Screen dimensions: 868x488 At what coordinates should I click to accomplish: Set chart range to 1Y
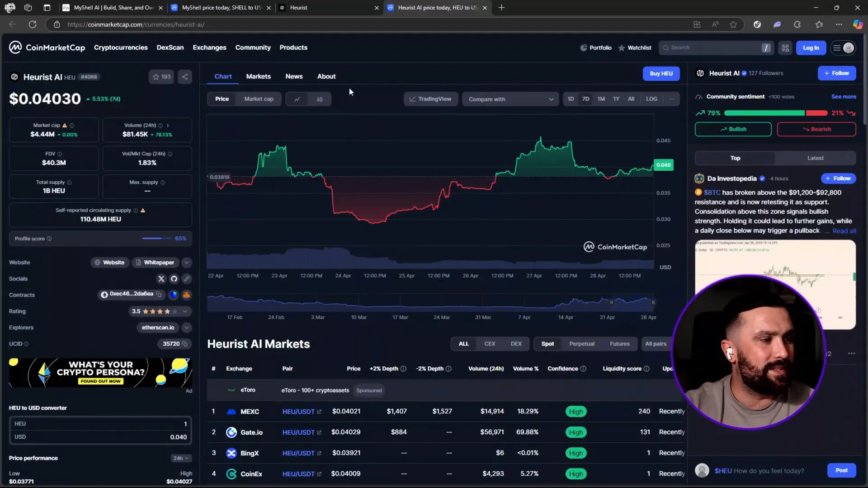tap(616, 99)
